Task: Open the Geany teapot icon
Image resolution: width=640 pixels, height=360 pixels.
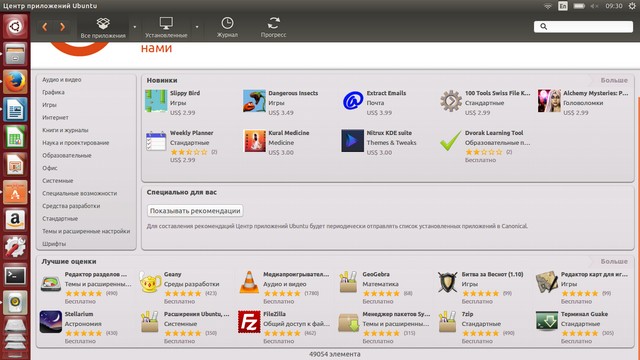Action: coord(150,282)
